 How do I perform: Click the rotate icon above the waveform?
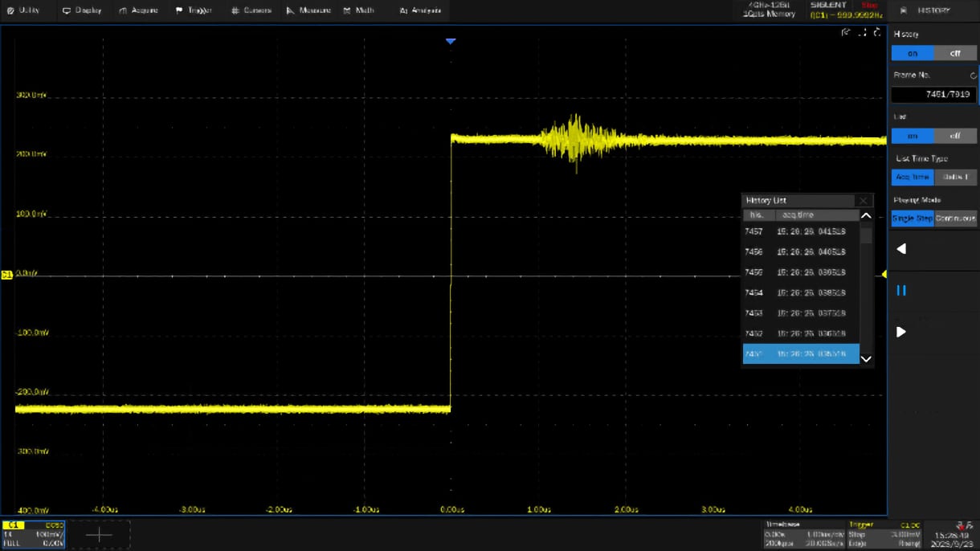pyautogui.click(x=877, y=33)
